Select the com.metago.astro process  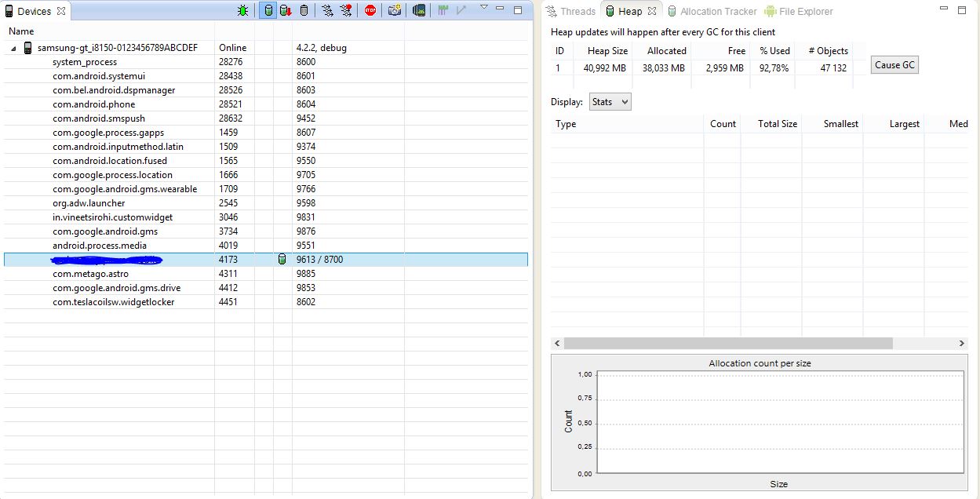(x=266, y=274)
